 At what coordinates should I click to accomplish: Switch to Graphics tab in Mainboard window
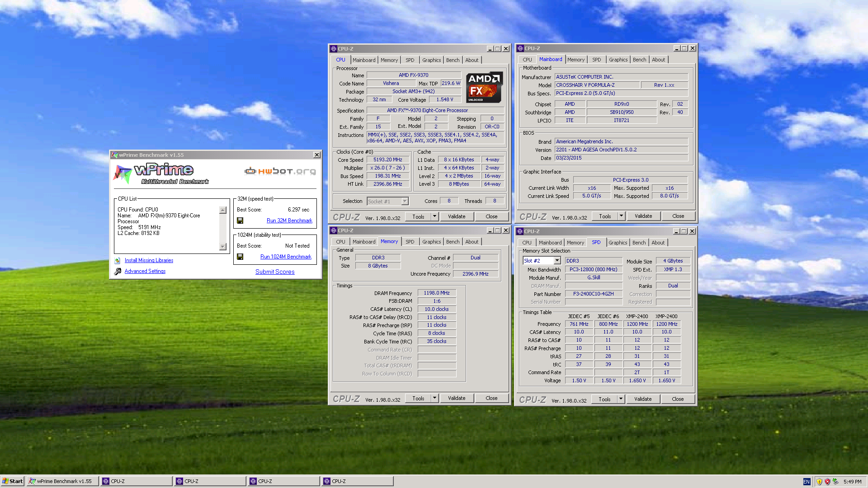pyautogui.click(x=618, y=60)
